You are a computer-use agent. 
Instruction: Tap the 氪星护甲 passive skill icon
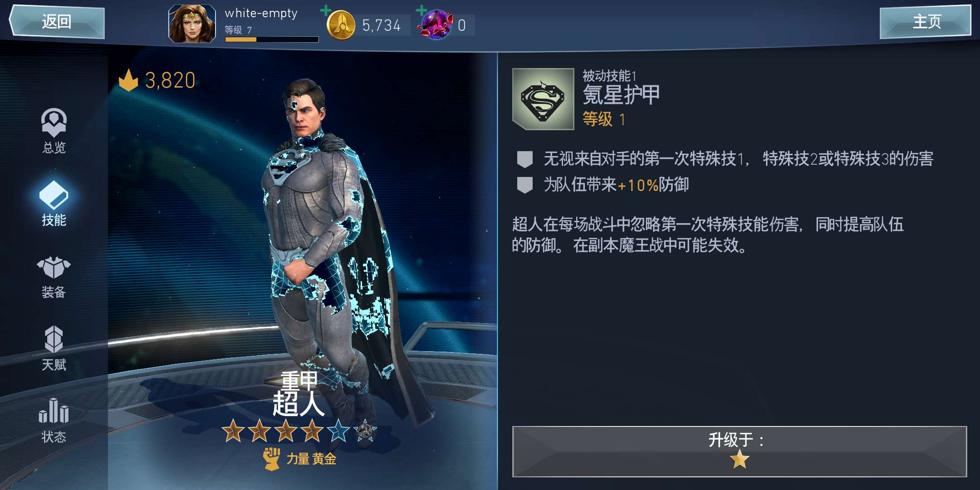[x=543, y=99]
